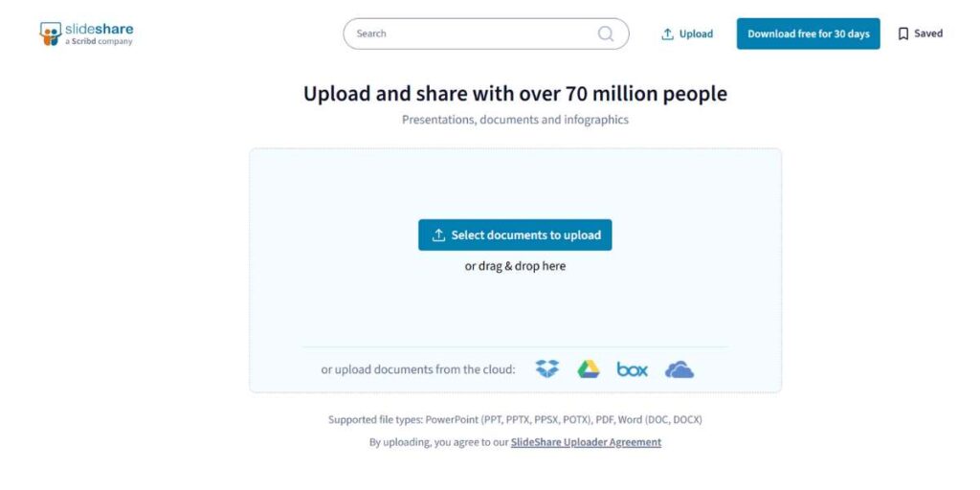Click the supported file types text line
The image size is (980, 490).
[x=515, y=419]
